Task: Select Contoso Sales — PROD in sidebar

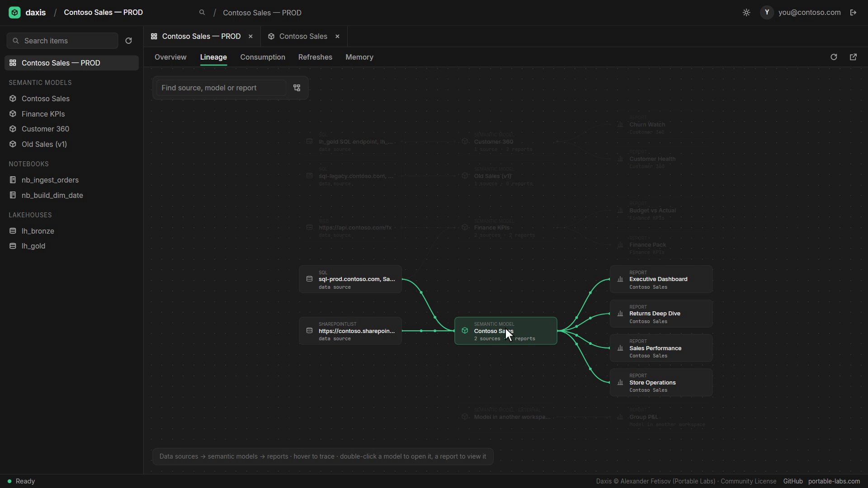Action: pos(71,63)
